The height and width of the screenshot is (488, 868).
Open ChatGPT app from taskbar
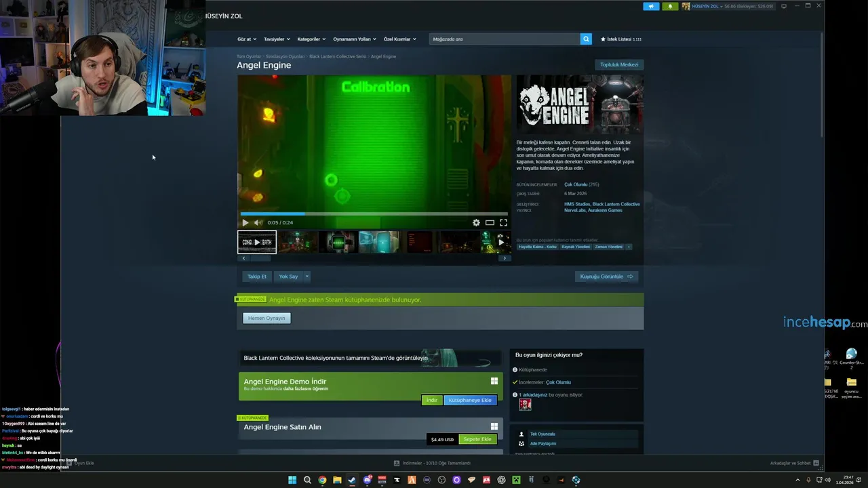click(501, 480)
